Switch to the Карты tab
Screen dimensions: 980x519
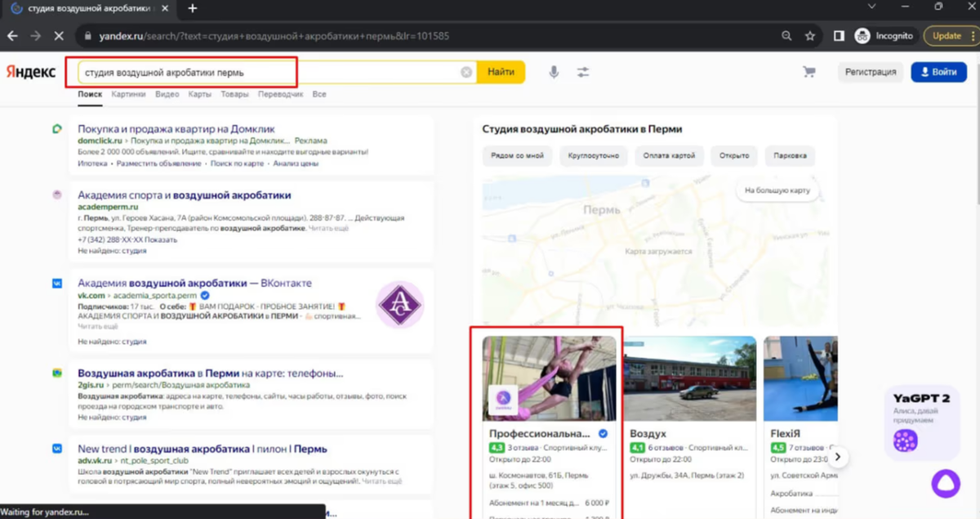coord(199,94)
